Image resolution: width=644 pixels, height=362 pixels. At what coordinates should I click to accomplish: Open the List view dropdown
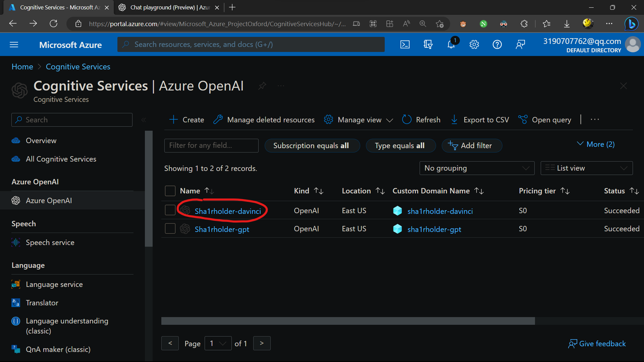coord(586,168)
